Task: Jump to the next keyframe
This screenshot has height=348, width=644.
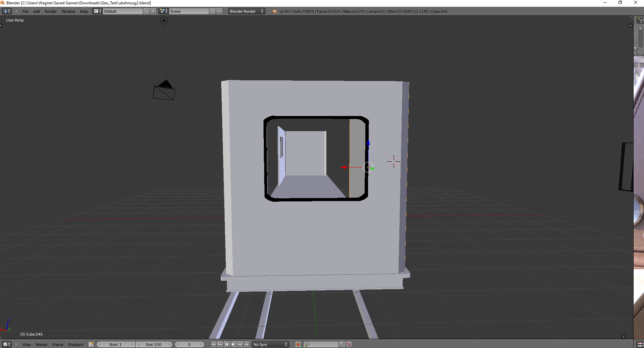Action: tap(240, 344)
